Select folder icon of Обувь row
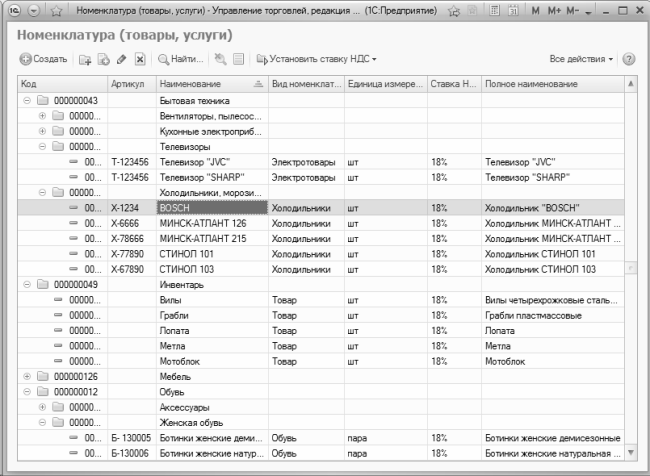650x476 pixels. (x=43, y=392)
